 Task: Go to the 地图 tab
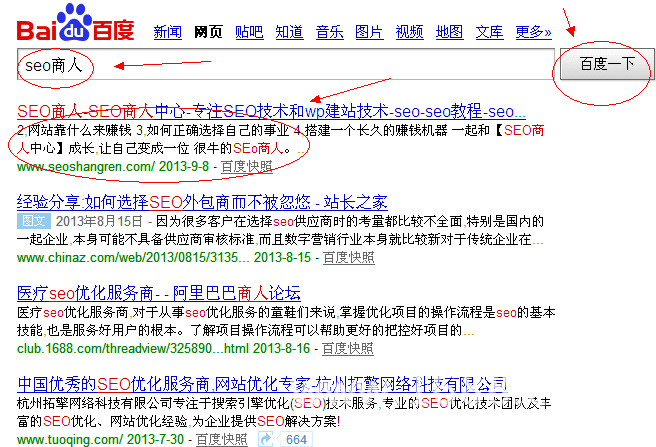[x=449, y=32]
